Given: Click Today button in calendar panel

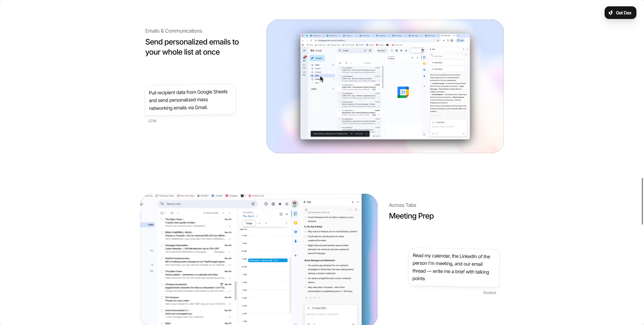Looking at the screenshot, I should click(x=249, y=223).
